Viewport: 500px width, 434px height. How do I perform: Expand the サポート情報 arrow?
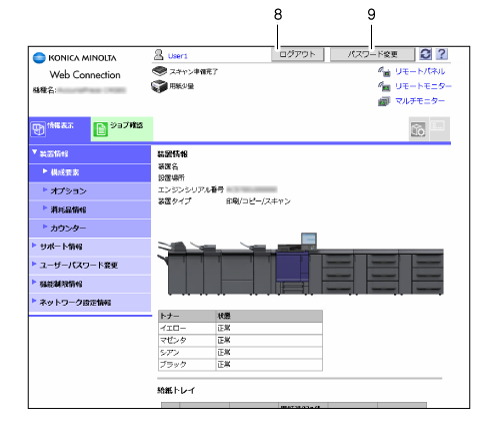tap(34, 246)
